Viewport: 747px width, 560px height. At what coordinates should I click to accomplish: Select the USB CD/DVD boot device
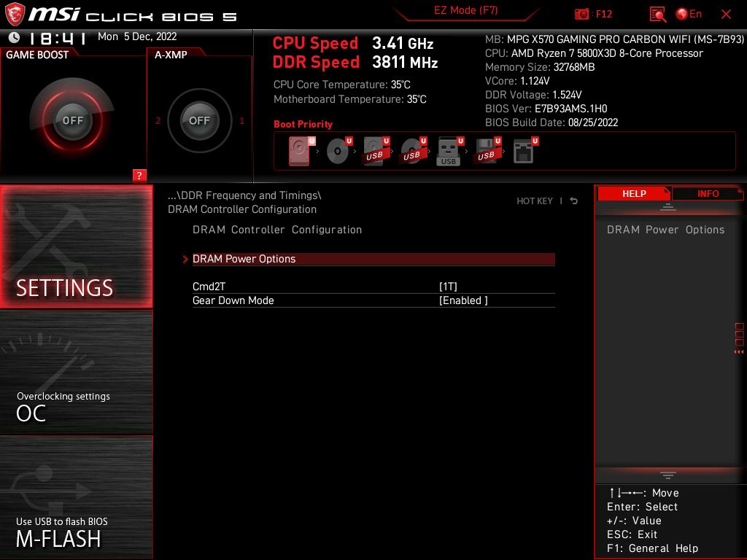point(414,151)
